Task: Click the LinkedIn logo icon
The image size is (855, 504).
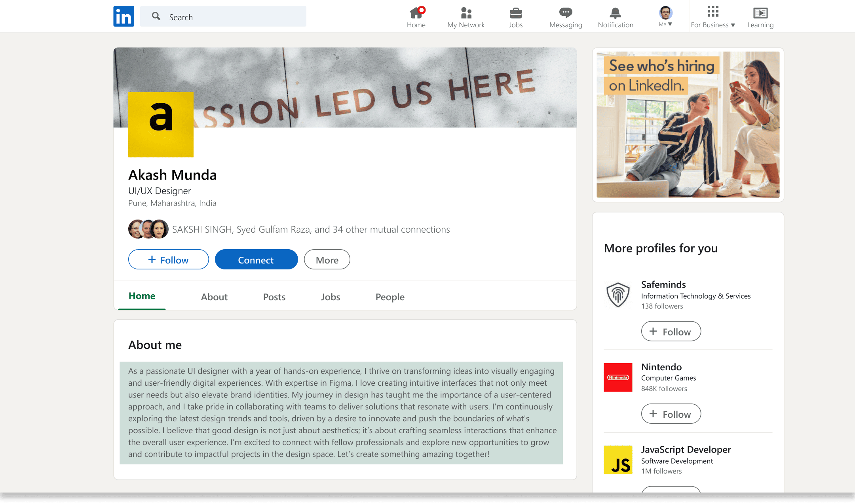Action: 123,16
